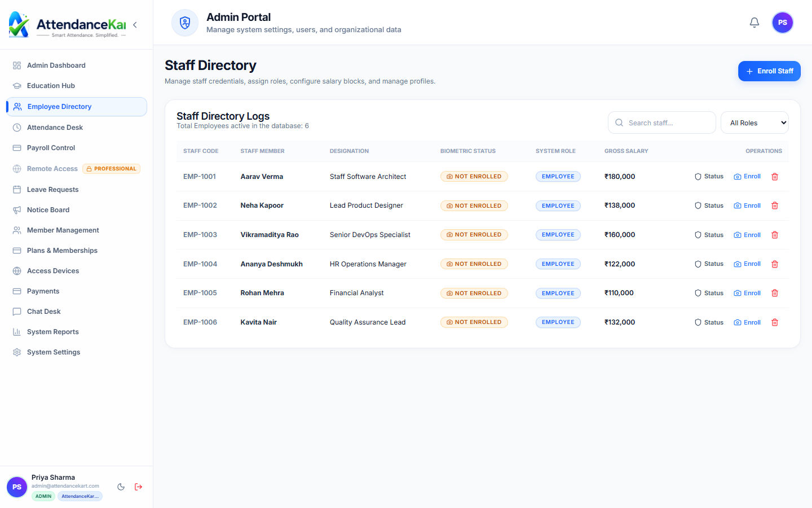Click NOT ENROLLED badge for Rohan Mehra

coord(474,294)
